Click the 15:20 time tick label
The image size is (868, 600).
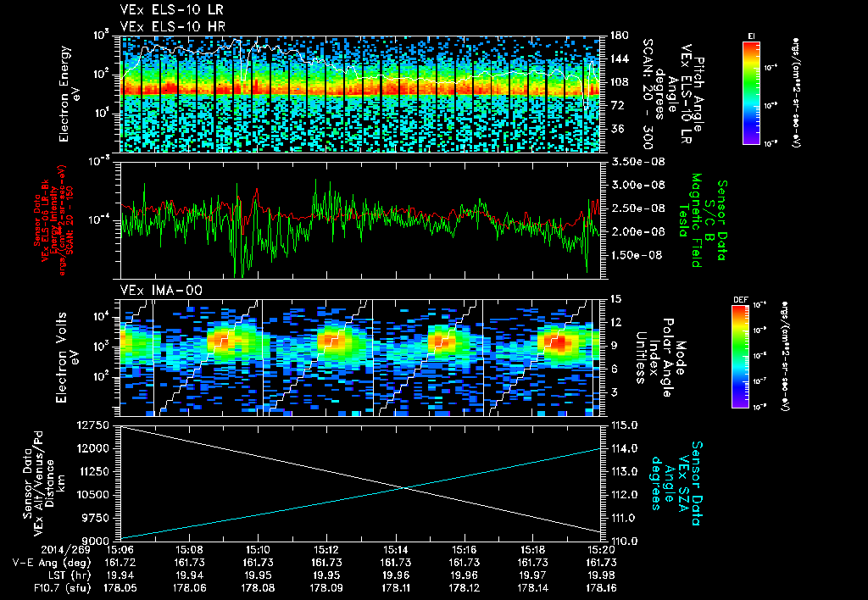[x=601, y=552]
